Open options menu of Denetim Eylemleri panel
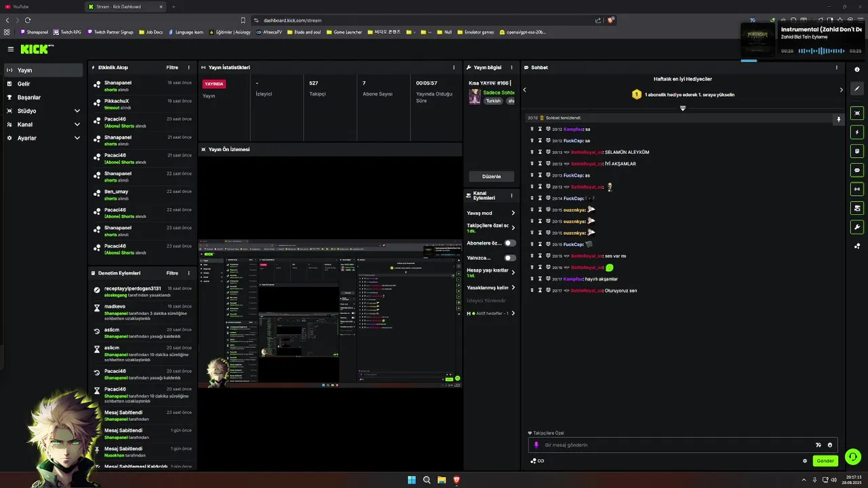 point(189,273)
